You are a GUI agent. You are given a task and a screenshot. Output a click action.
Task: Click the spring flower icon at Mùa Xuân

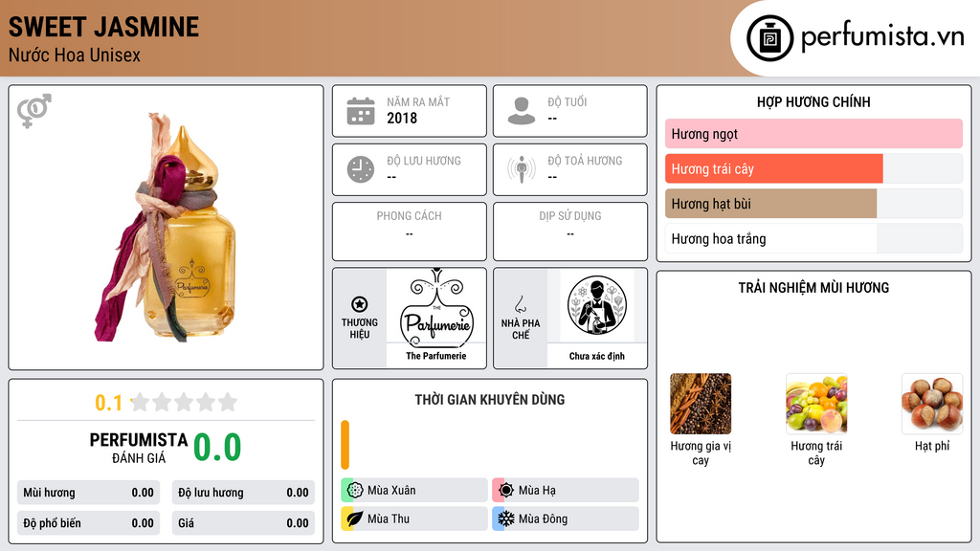click(x=355, y=491)
